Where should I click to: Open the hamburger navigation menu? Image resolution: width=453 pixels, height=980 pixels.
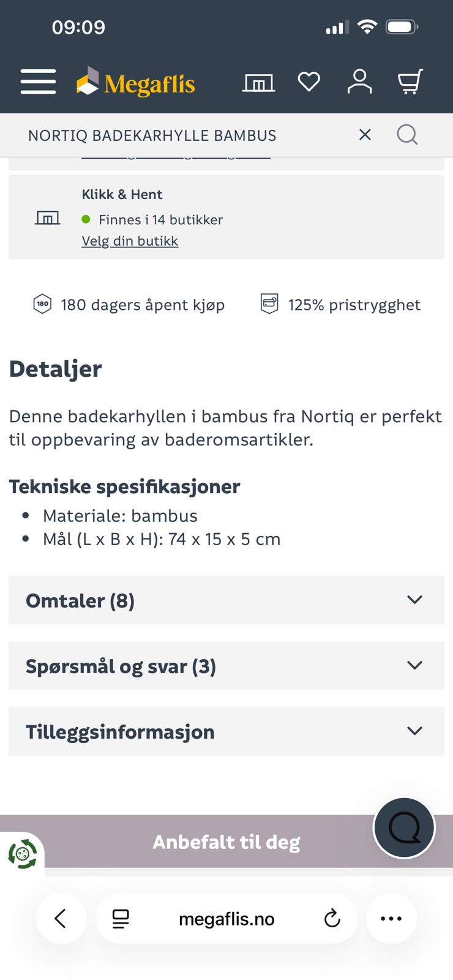point(37,81)
